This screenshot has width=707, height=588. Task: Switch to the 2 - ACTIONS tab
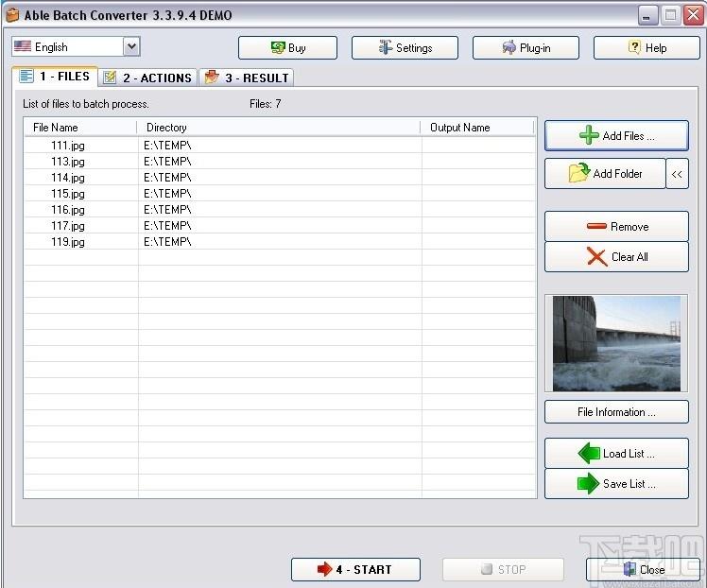pos(147,78)
